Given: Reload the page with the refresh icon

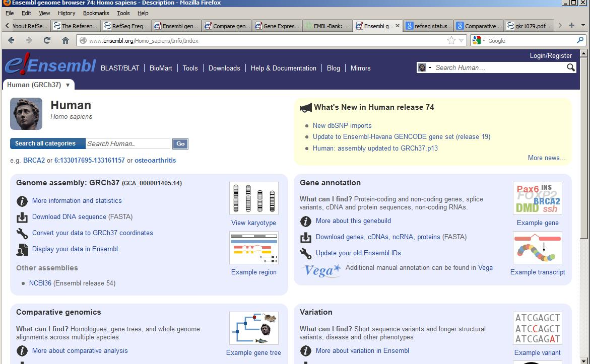Looking at the screenshot, I should pyautogui.click(x=47, y=40).
